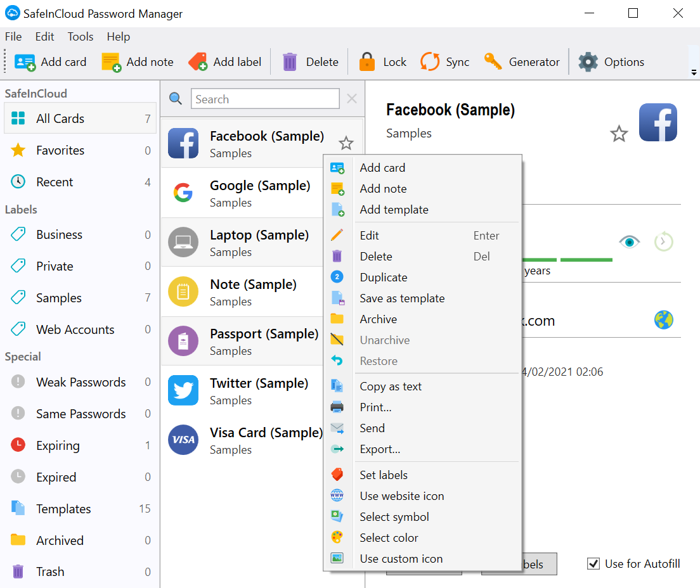This screenshot has height=588, width=700.
Task: Show password using the eye icon
Action: coord(630,242)
